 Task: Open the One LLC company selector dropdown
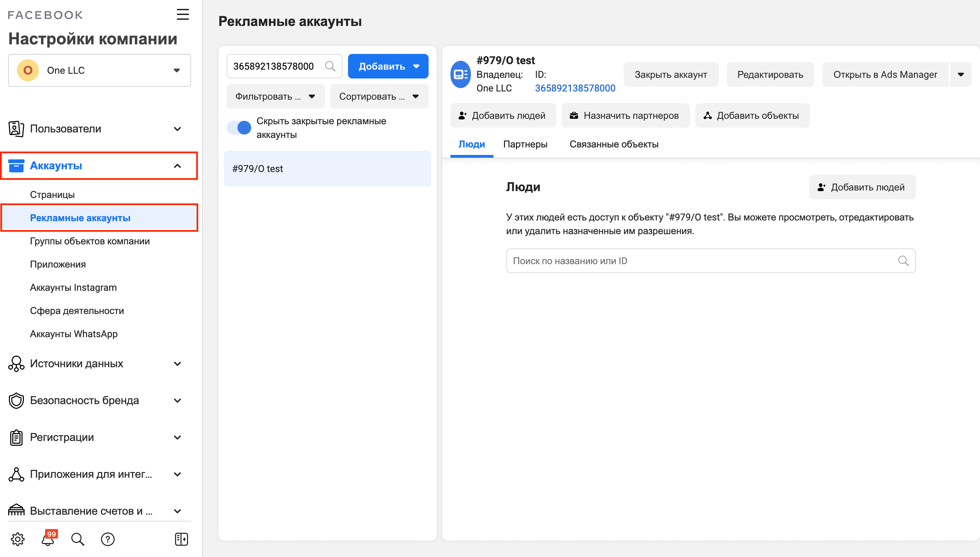tap(99, 70)
